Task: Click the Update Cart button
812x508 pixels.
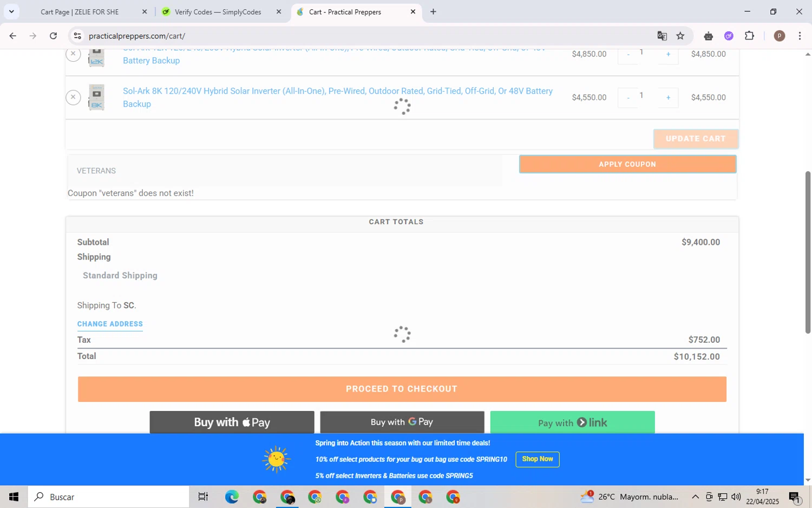Action: (696, 139)
